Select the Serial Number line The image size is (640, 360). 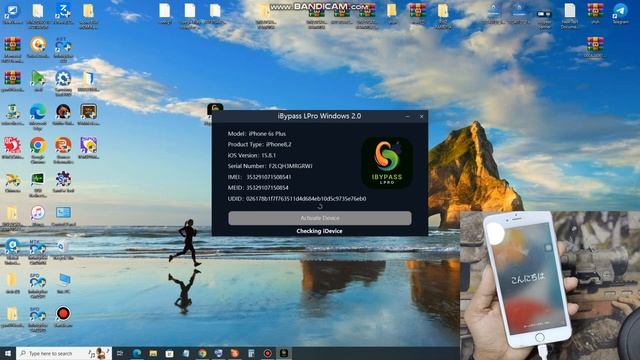[x=270, y=166]
